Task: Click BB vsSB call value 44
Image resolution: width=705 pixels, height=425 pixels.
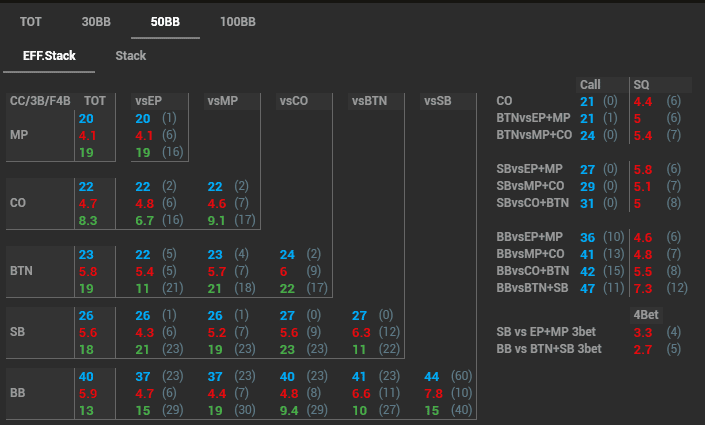Action: coord(432,376)
